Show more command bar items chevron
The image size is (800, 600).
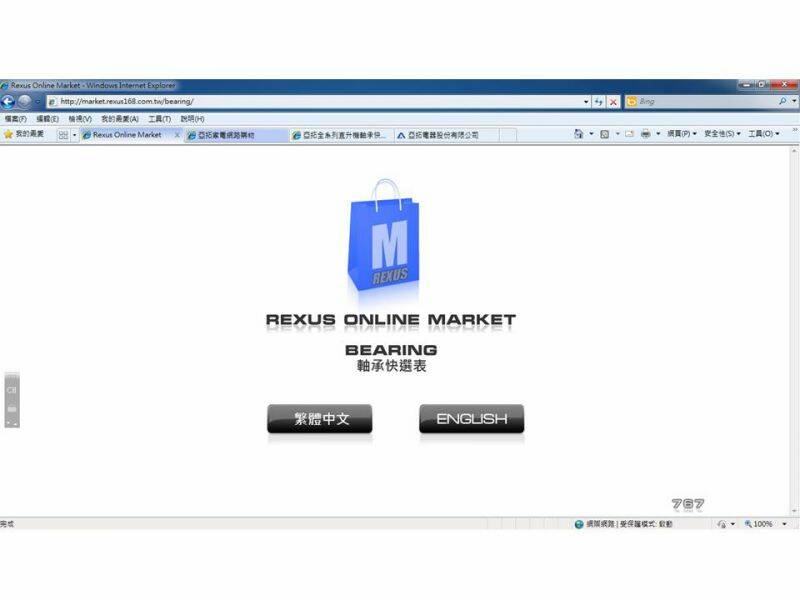tap(794, 131)
